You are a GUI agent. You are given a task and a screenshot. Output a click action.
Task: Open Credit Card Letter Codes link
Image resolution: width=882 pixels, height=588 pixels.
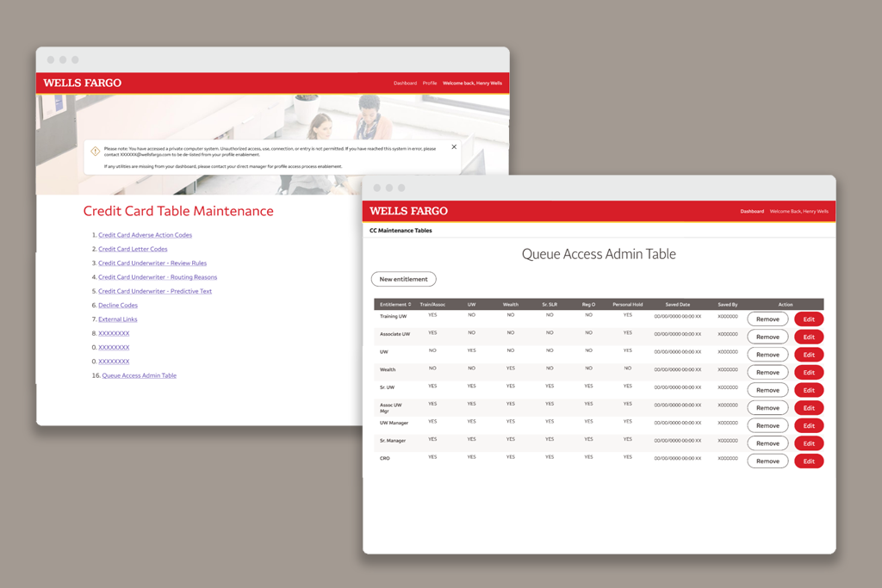coord(133,249)
